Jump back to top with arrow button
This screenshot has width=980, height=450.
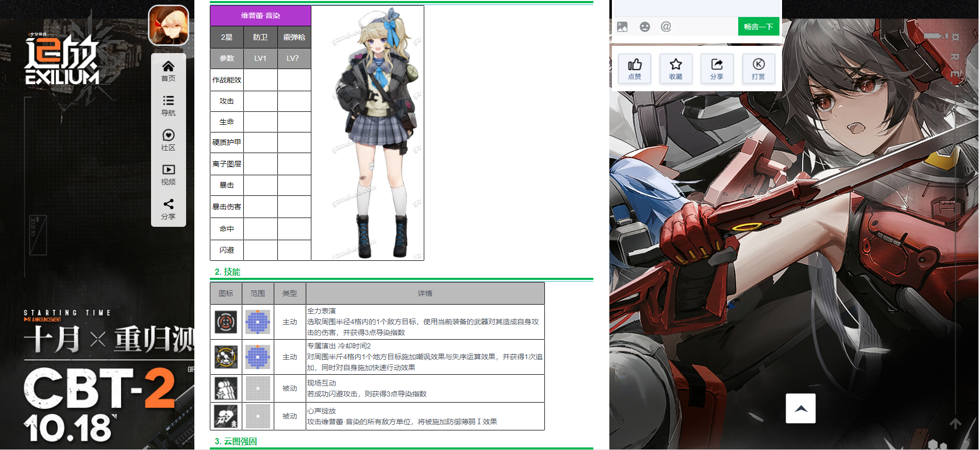click(801, 408)
